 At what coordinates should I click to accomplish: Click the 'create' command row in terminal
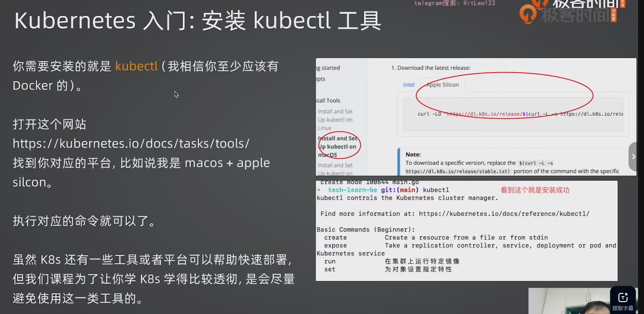(x=436, y=238)
